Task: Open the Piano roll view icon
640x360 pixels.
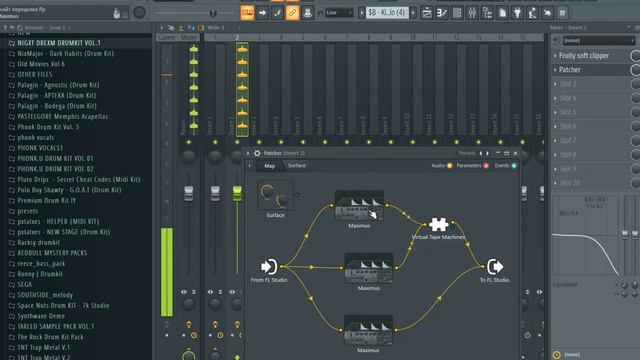Action: (442, 13)
